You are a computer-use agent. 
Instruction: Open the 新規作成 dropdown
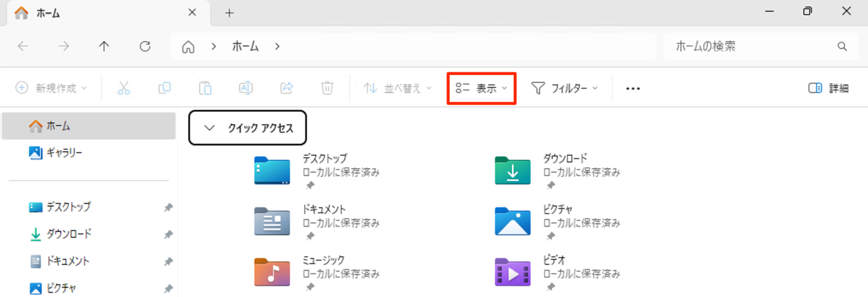pyautogui.click(x=51, y=88)
